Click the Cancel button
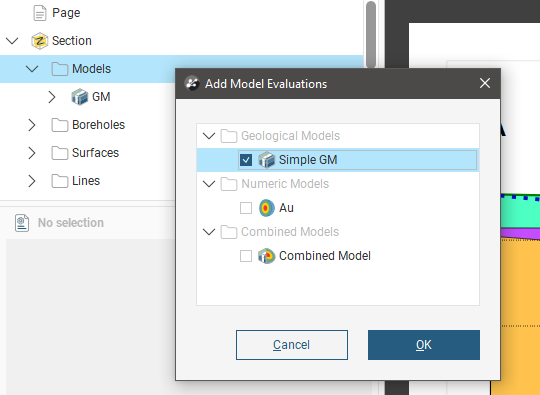Viewport: 540px width, 395px height. pyautogui.click(x=292, y=345)
